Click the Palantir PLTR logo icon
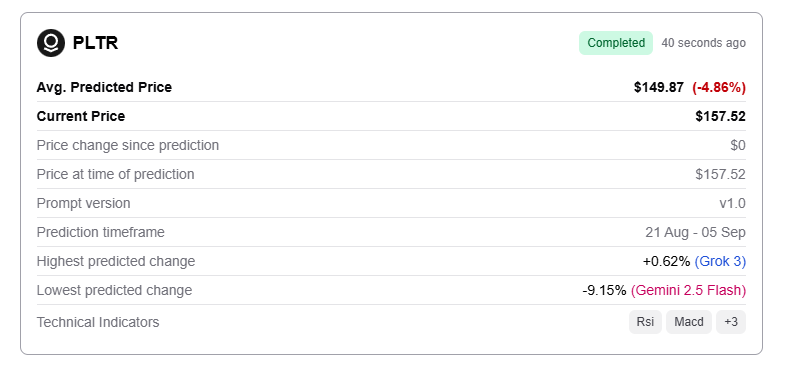This screenshot has width=785, height=373. click(51, 43)
